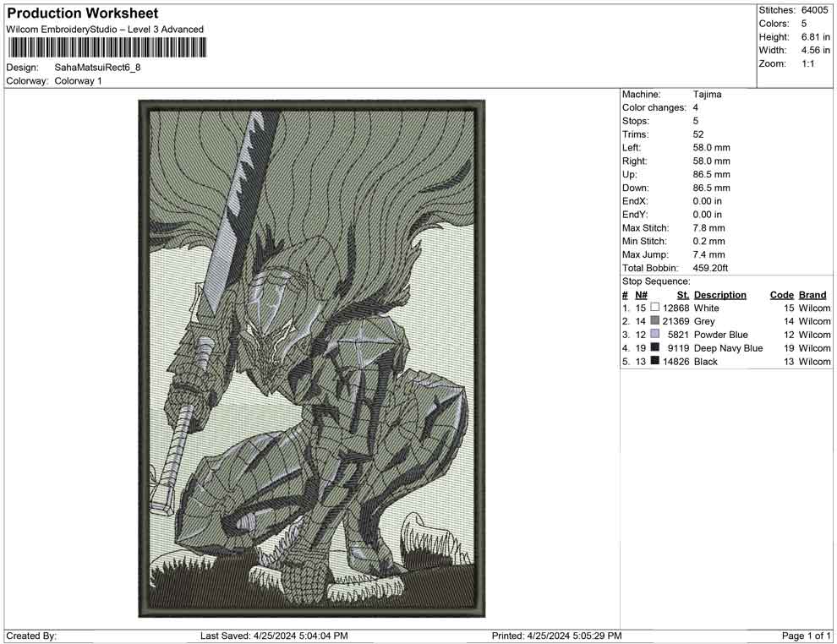Viewport: 837px width, 644px height.
Task: Select the Zoom value 1:1
Action: (x=807, y=63)
